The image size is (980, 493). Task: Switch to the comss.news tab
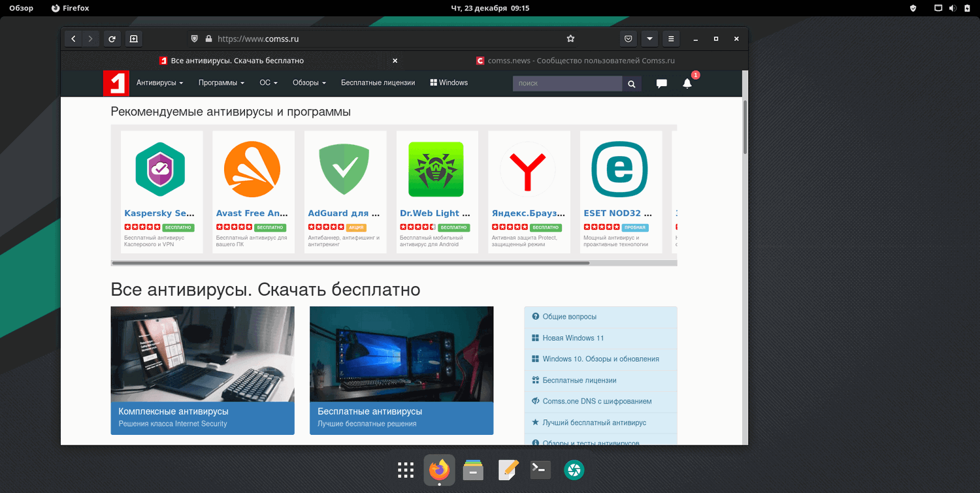click(x=576, y=61)
